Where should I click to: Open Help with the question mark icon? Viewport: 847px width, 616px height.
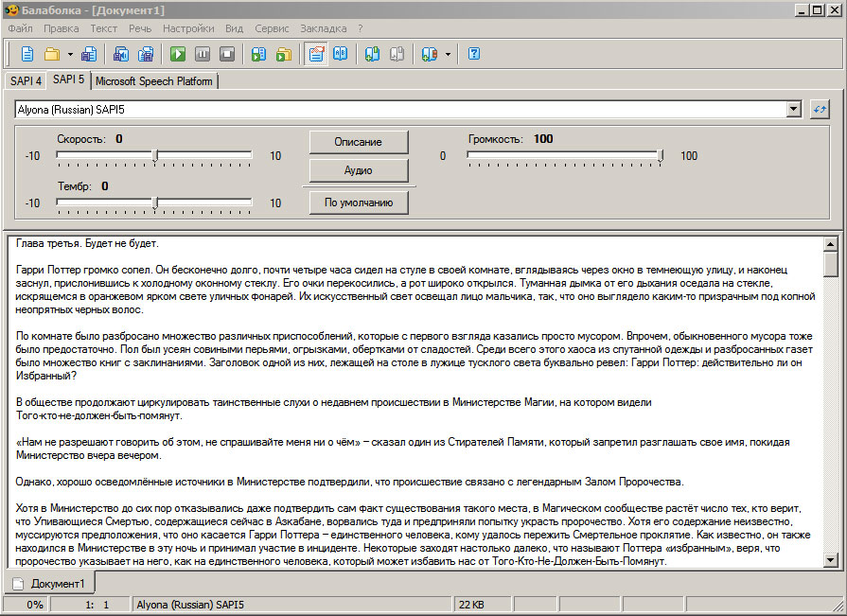click(474, 54)
